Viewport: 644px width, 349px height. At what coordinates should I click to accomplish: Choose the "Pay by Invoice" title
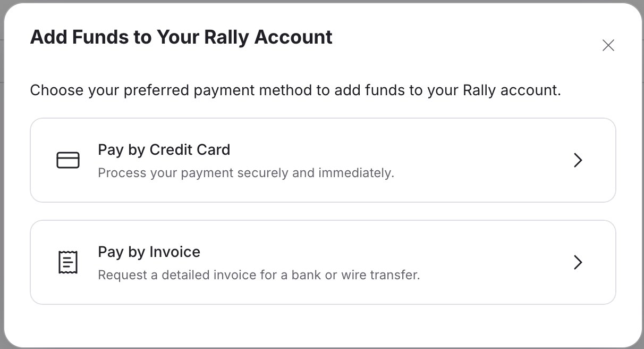pyautogui.click(x=149, y=252)
